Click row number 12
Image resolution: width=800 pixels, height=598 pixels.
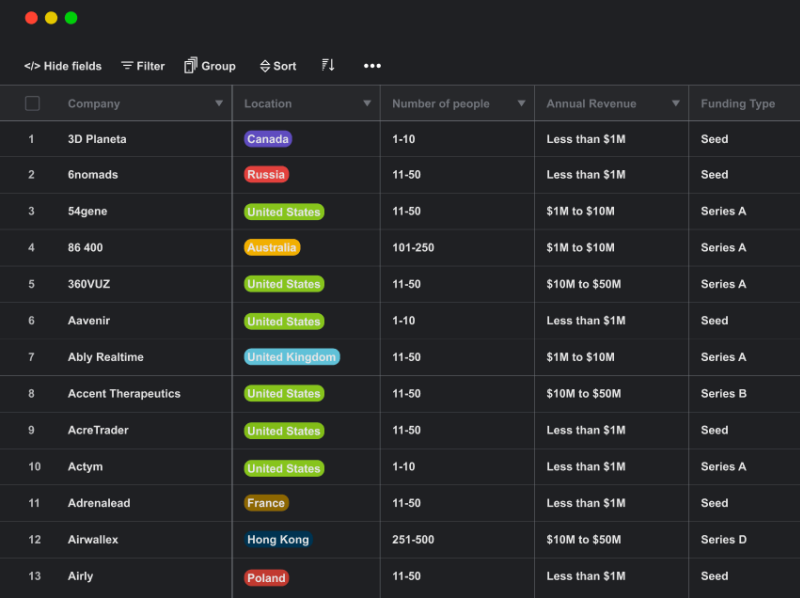point(34,539)
